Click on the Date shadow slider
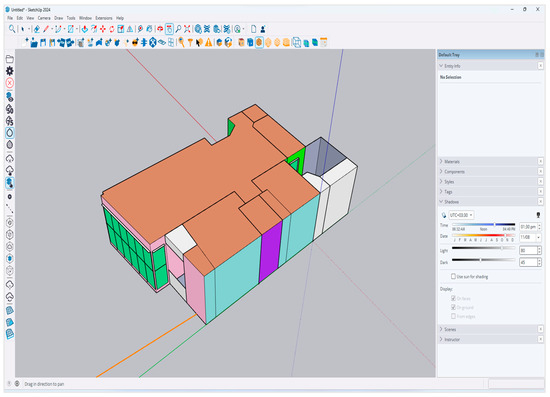 [483, 235]
